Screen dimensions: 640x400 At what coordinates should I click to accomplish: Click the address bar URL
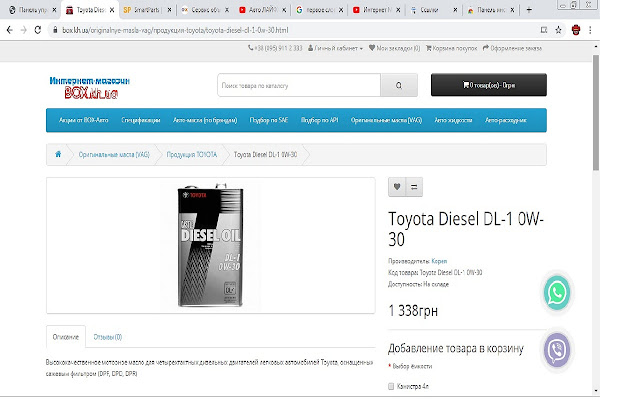pos(176,30)
